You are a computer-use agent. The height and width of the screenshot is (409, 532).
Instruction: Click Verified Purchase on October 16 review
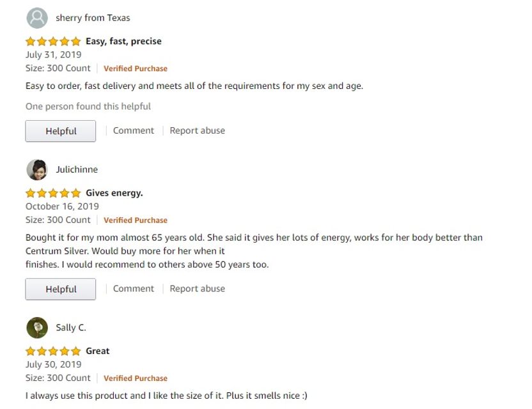click(x=136, y=220)
